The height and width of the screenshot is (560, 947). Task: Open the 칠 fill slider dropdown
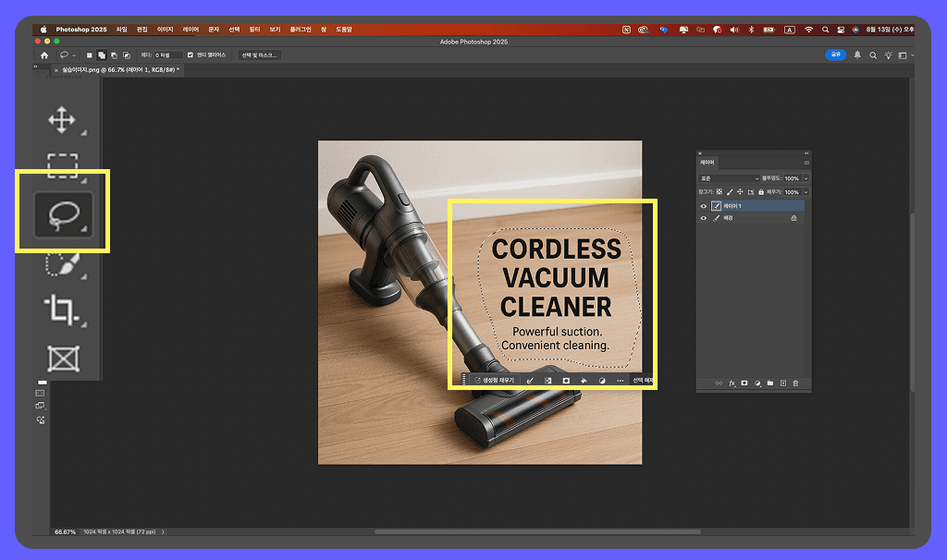point(806,192)
